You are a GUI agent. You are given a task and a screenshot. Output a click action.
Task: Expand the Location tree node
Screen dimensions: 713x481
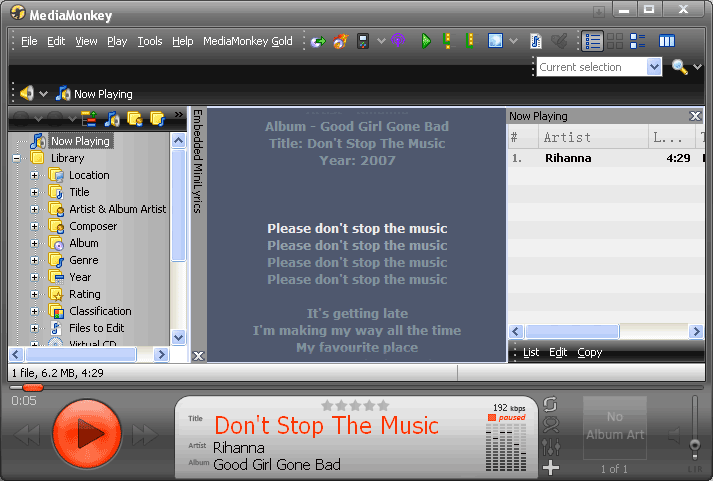(35, 175)
